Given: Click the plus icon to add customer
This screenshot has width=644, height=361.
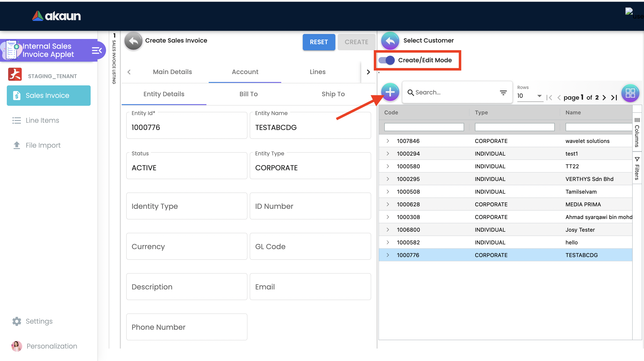Looking at the screenshot, I should [x=390, y=92].
